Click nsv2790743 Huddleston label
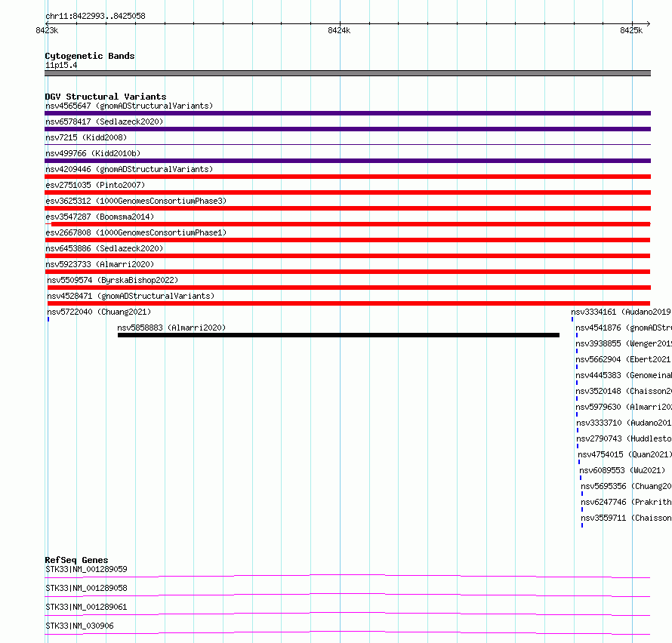Viewport: 672px width, 643px height. tap(624, 438)
